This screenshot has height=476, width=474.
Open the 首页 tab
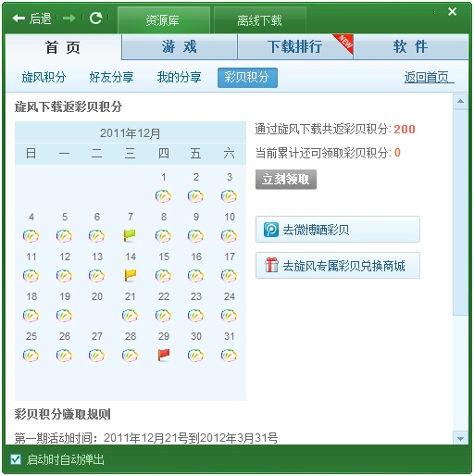[x=63, y=47]
